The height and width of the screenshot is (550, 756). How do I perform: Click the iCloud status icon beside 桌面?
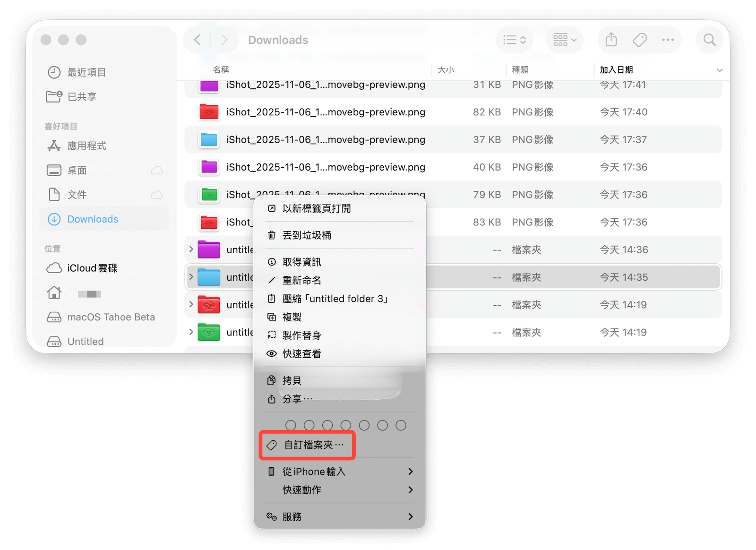click(x=157, y=171)
